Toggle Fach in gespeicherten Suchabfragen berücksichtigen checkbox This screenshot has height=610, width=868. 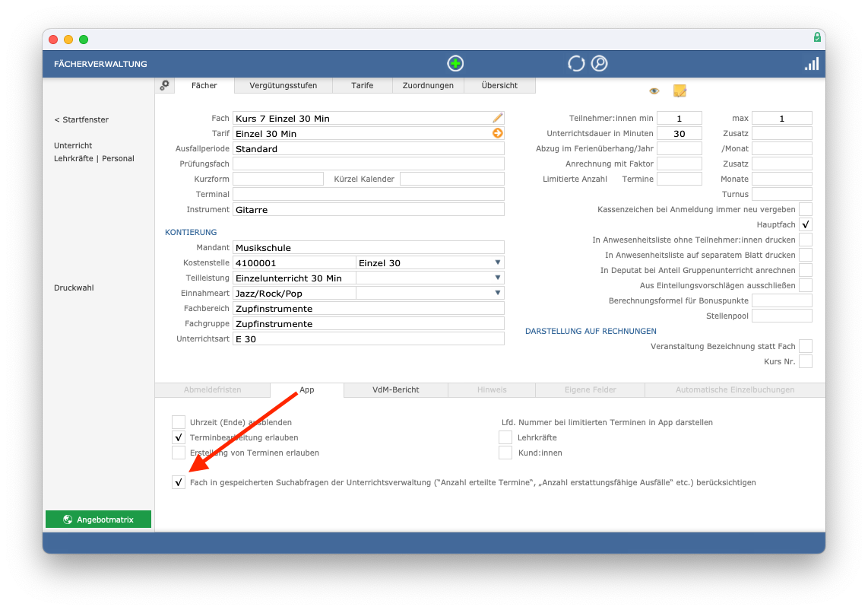[x=179, y=482]
